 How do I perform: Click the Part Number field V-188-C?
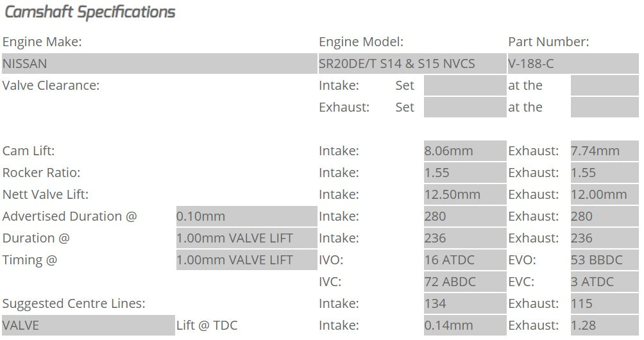[x=573, y=64]
